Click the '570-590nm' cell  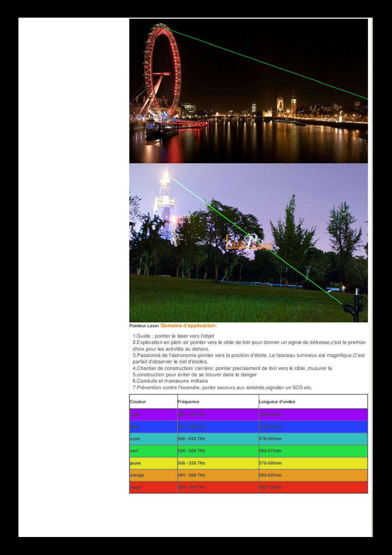[x=313, y=463]
